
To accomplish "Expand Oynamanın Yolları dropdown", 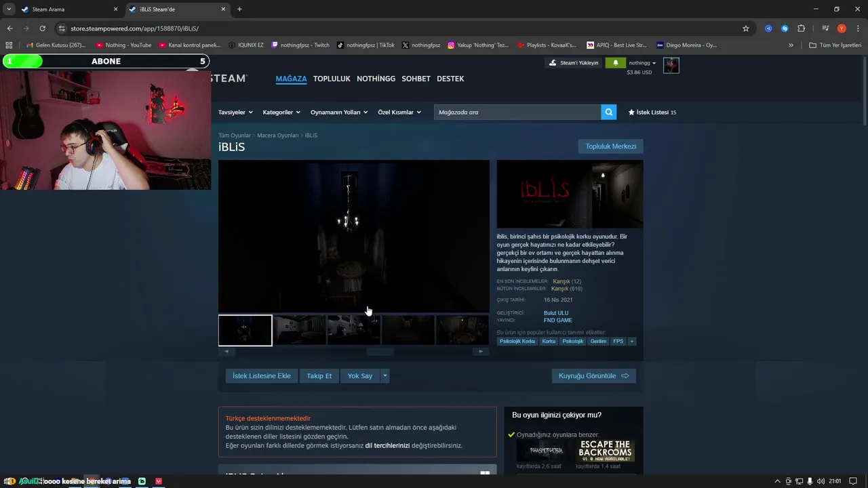I will coord(339,113).
